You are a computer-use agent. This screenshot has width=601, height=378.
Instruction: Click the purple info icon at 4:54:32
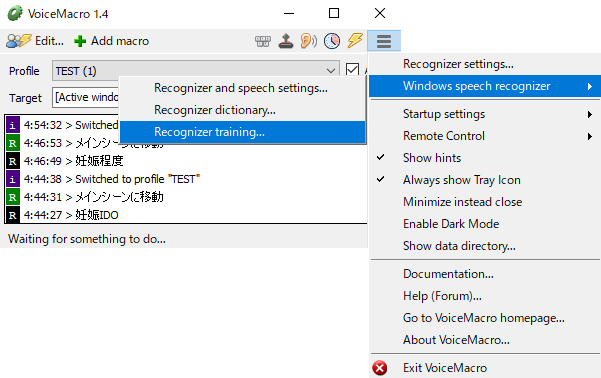click(13, 125)
